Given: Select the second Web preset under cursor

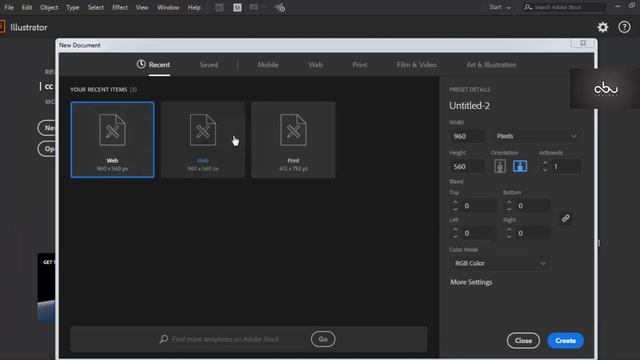Looking at the screenshot, I should 203,140.
